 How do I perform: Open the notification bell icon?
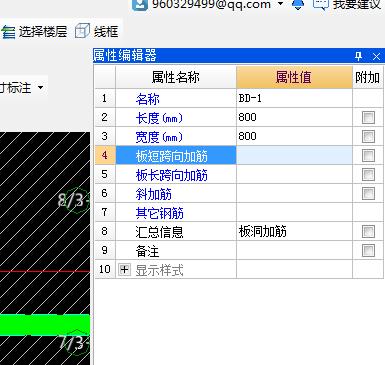298,5
